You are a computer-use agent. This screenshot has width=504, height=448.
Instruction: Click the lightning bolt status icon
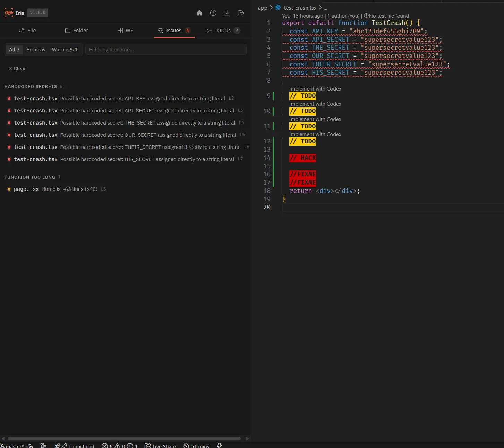[x=219, y=446]
